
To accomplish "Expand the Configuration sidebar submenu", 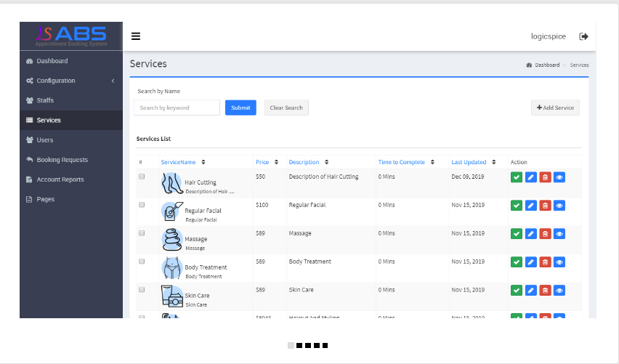I will (71, 81).
